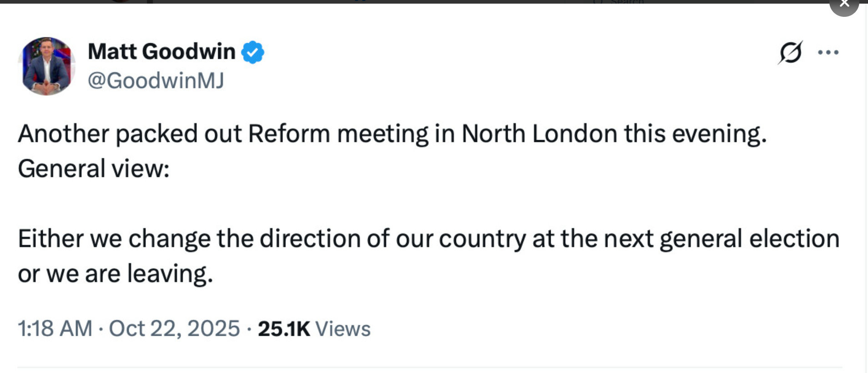Open Matt Goodwin's profile picture
Screen dimensions: 868x373
tap(46, 66)
